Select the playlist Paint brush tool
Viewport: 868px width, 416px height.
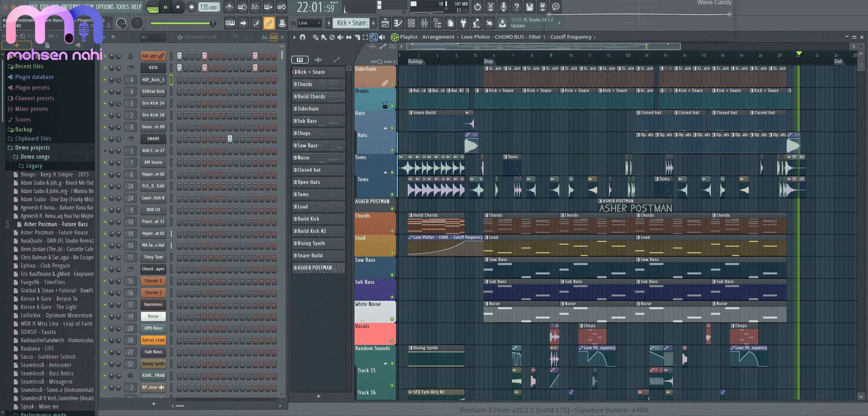(324, 37)
